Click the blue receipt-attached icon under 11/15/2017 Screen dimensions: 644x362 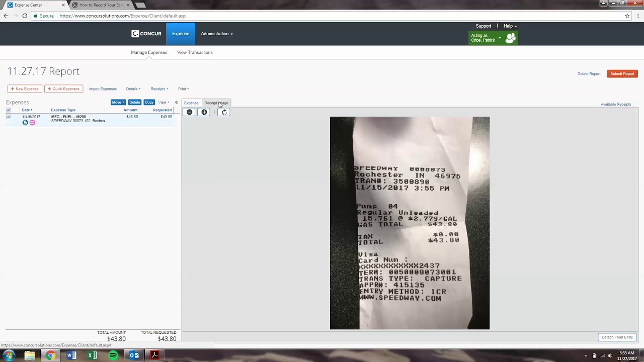click(25, 123)
